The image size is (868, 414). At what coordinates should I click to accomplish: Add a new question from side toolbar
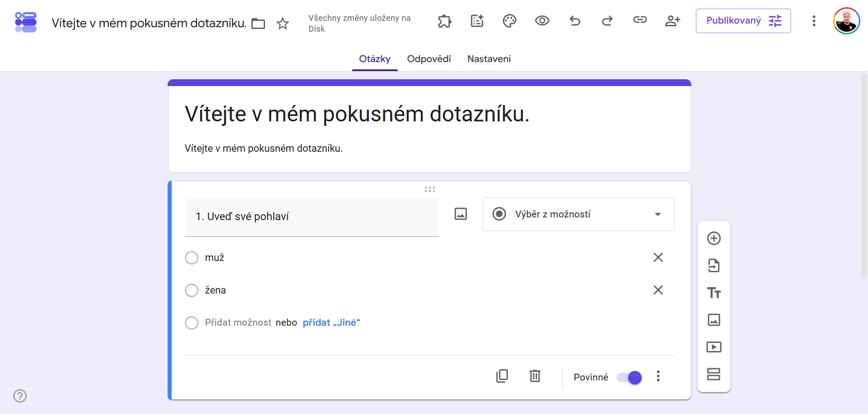pyautogui.click(x=714, y=238)
